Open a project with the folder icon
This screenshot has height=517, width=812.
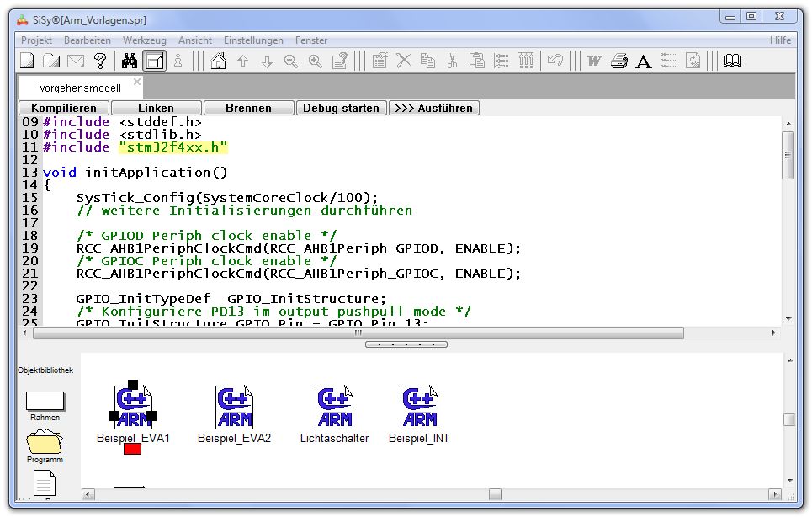pos(51,61)
